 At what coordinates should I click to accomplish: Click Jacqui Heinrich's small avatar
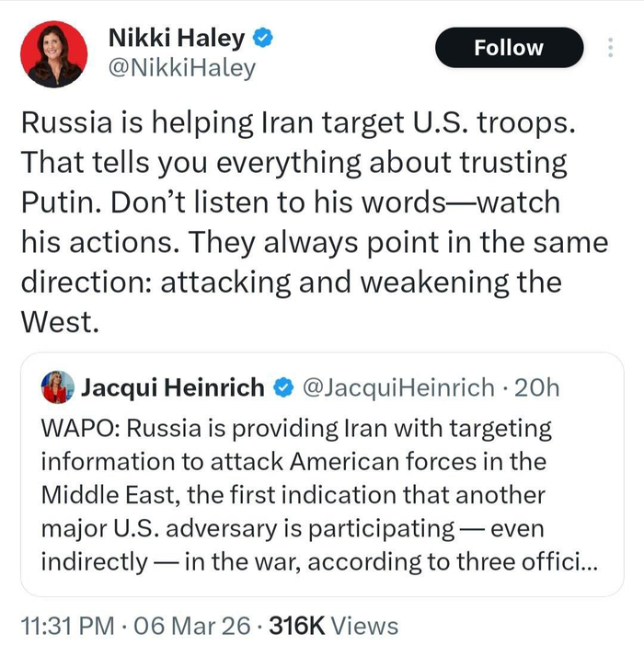pyautogui.click(x=57, y=388)
